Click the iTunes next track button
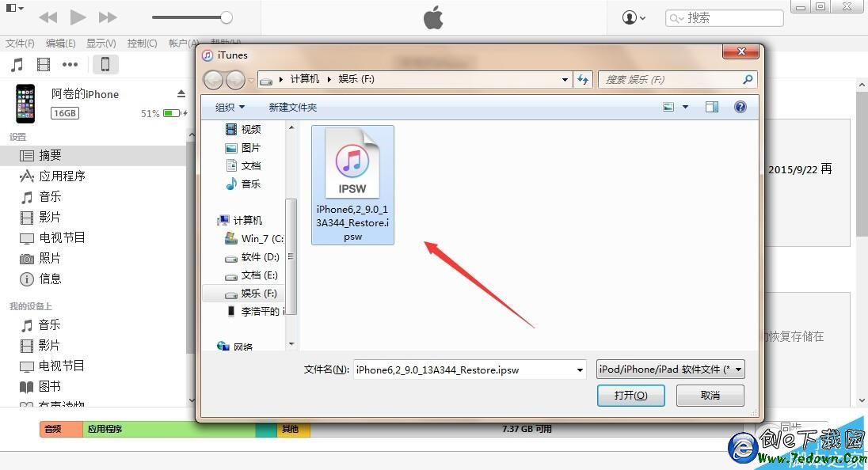Screen dimensions: 868x470 (x=108, y=17)
